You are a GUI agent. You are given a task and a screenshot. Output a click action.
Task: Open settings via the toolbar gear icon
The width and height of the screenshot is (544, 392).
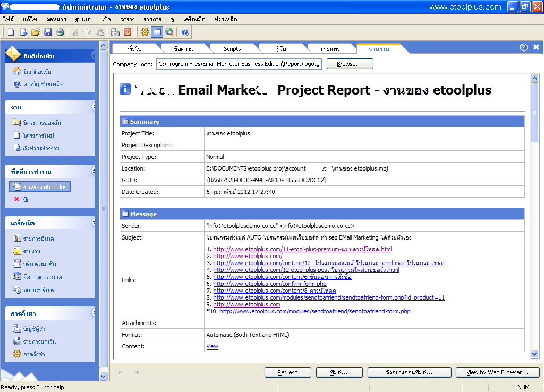point(144,32)
